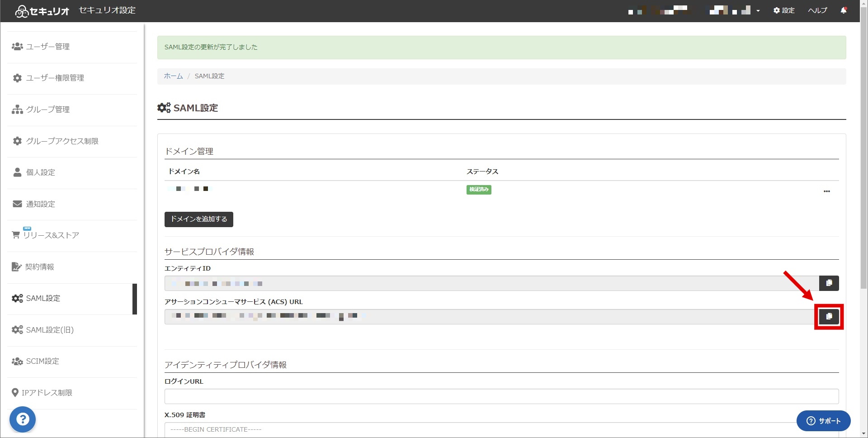Click the サポート button
Image resolution: width=868 pixels, height=438 pixels.
click(x=823, y=421)
